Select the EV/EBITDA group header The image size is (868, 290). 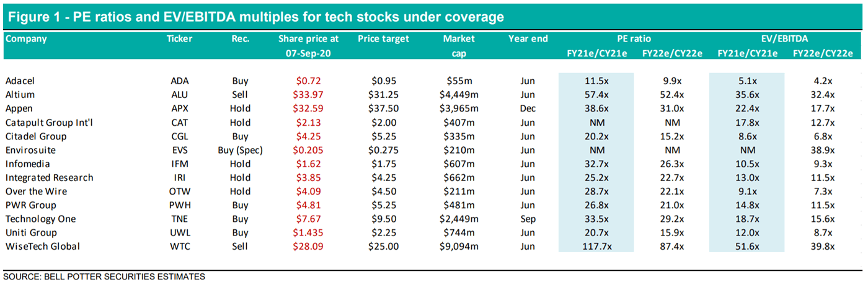pyautogui.click(x=784, y=39)
